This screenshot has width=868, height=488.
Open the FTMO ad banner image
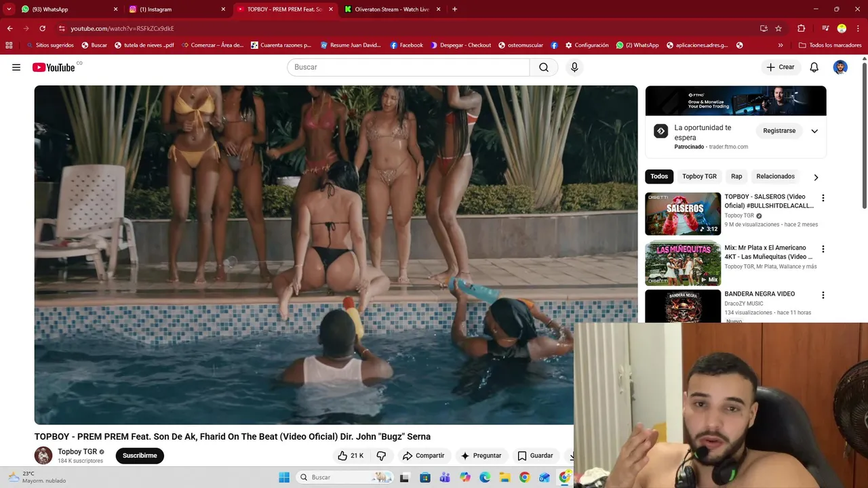736,101
